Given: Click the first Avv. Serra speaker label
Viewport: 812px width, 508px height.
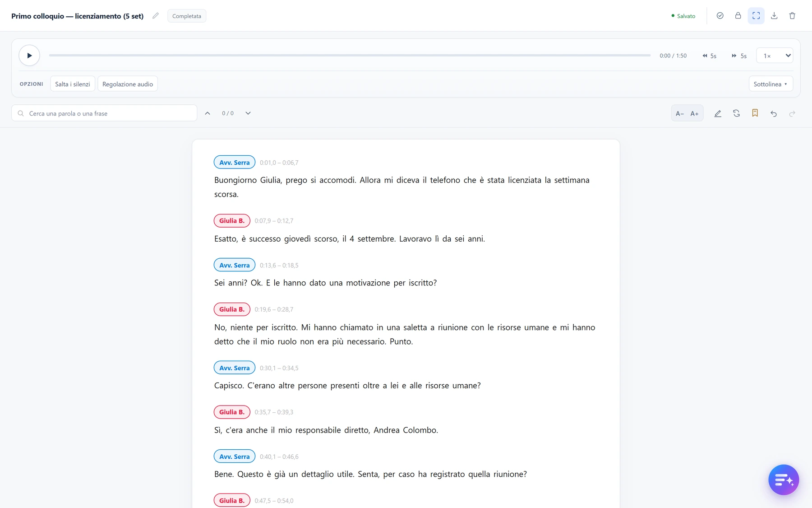Looking at the screenshot, I should pos(235,163).
